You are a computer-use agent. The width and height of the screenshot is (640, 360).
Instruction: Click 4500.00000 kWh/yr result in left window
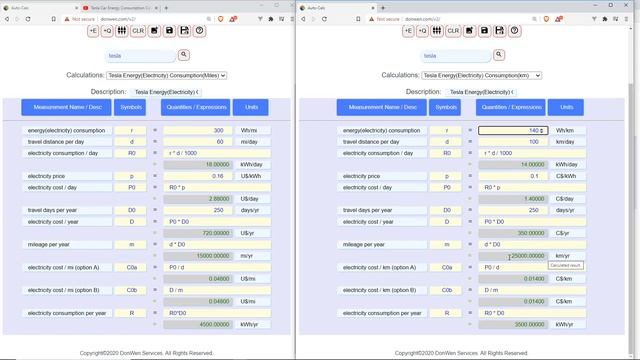tap(198, 324)
